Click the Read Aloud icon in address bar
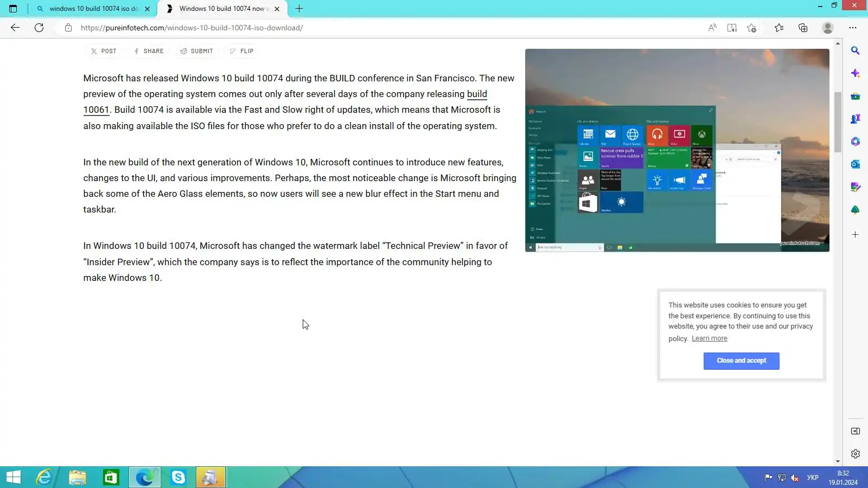The width and height of the screenshot is (868, 488). pos(712,28)
